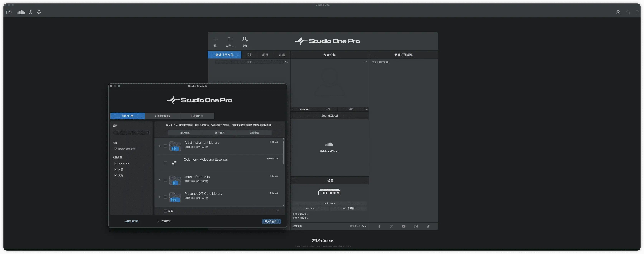Click the Instagram social icon
This screenshot has width=644, height=254.
(416, 226)
